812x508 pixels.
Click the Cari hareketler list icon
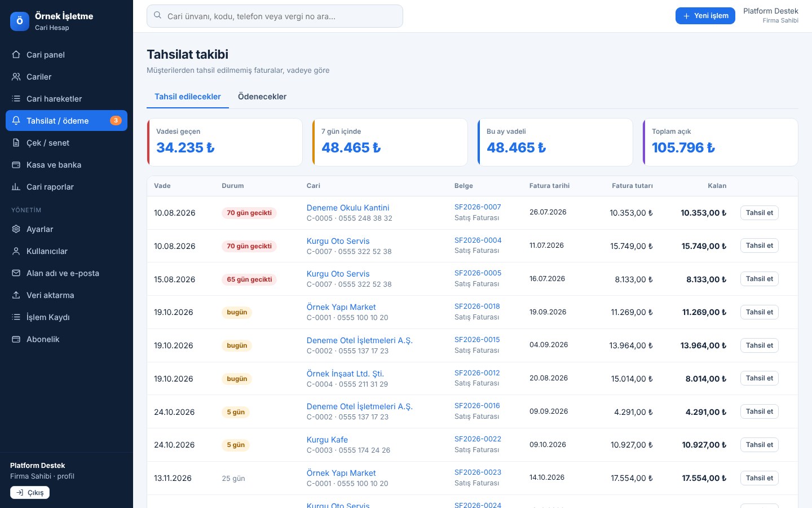[16, 99]
